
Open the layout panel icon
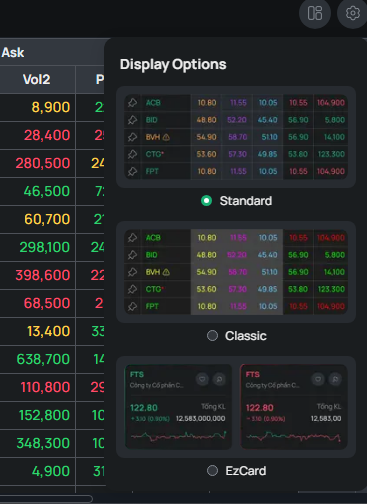(315, 14)
